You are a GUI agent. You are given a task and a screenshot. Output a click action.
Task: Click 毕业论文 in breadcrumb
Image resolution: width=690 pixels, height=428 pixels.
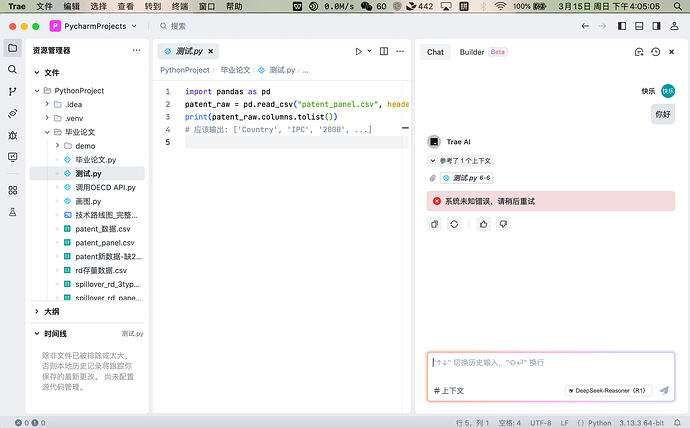[x=235, y=70]
